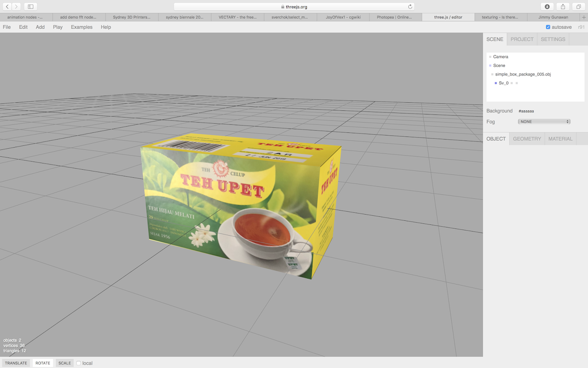Switch to the sverchok/select_m browser tab
This screenshot has height=368, width=588.
tap(290, 17)
